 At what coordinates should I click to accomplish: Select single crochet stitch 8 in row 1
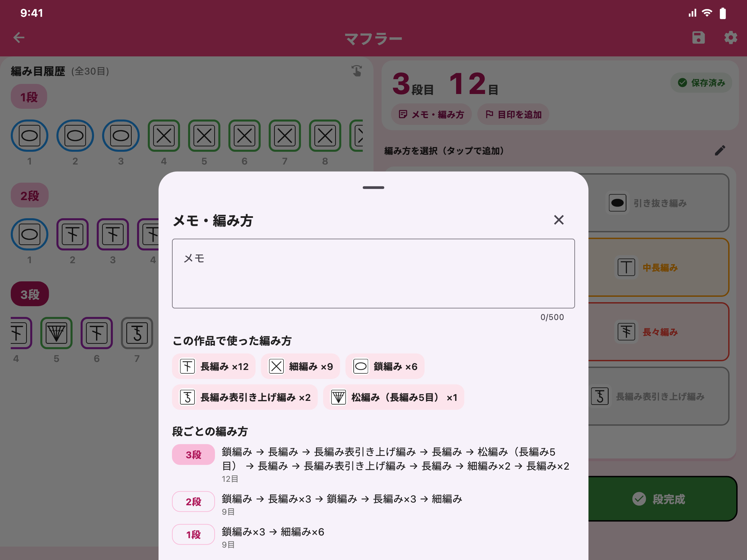coord(325,136)
